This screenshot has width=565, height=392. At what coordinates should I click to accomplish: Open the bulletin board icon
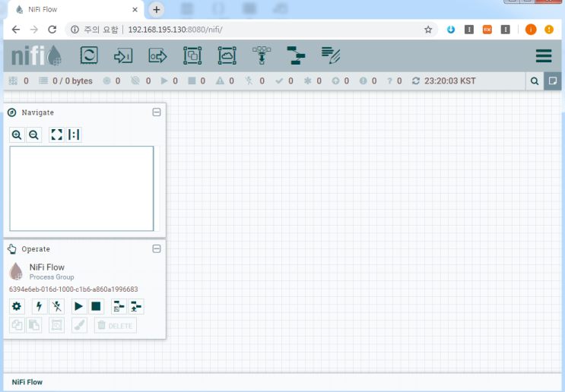[553, 81]
